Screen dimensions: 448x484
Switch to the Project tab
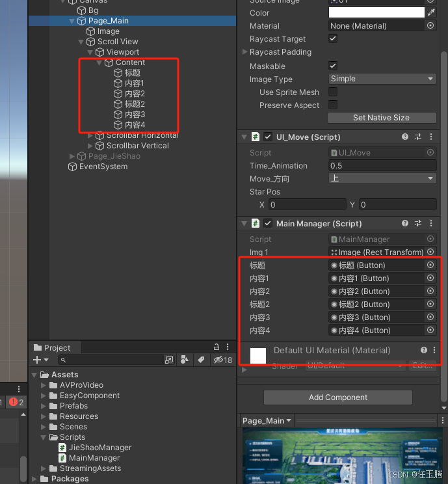click(55, 348)
